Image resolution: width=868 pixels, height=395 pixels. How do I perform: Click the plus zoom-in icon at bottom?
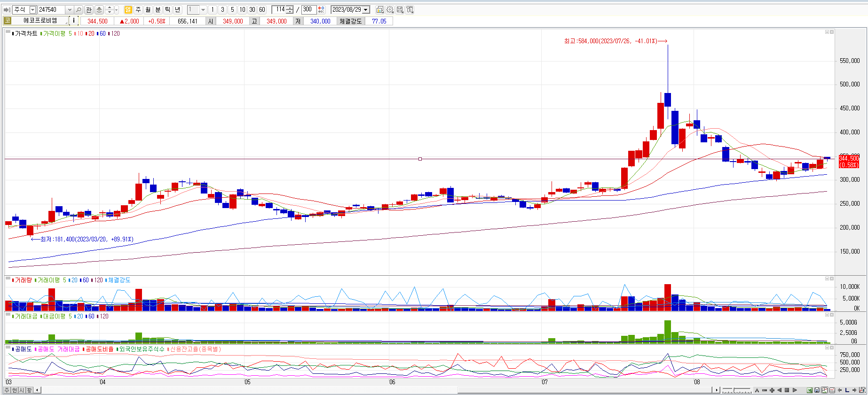click(772, 390)
